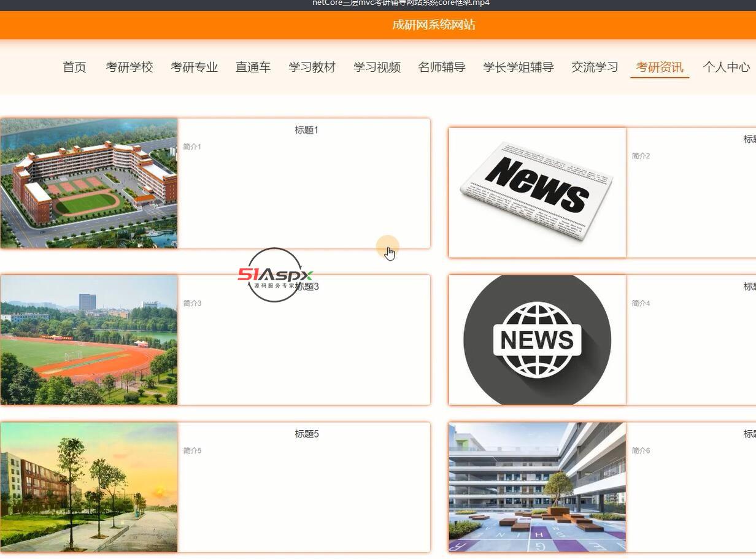756x559 pixels.
Task: Click the 标题1 news title
Action: 306,130
